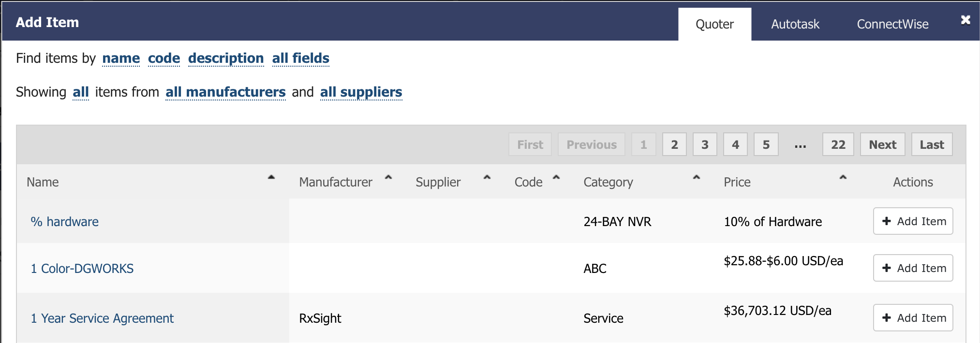Open the all suppliers filter

(x=361, y=92)
